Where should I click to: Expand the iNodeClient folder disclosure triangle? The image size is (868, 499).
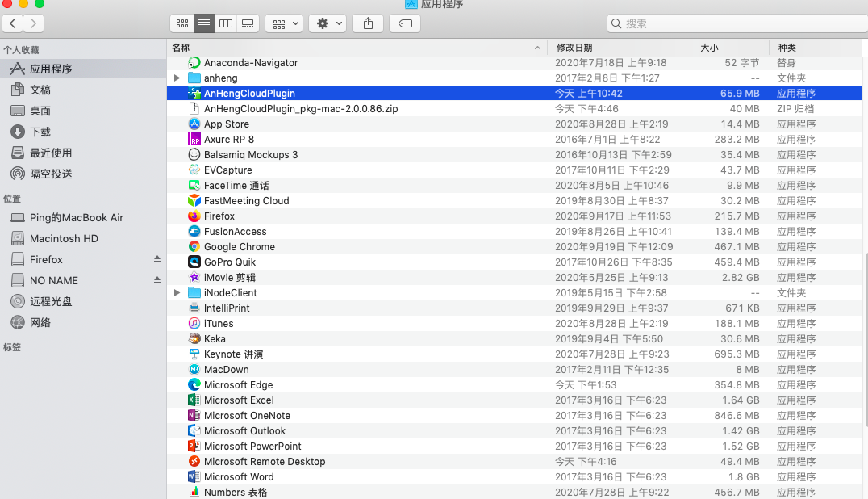(177, 292)
